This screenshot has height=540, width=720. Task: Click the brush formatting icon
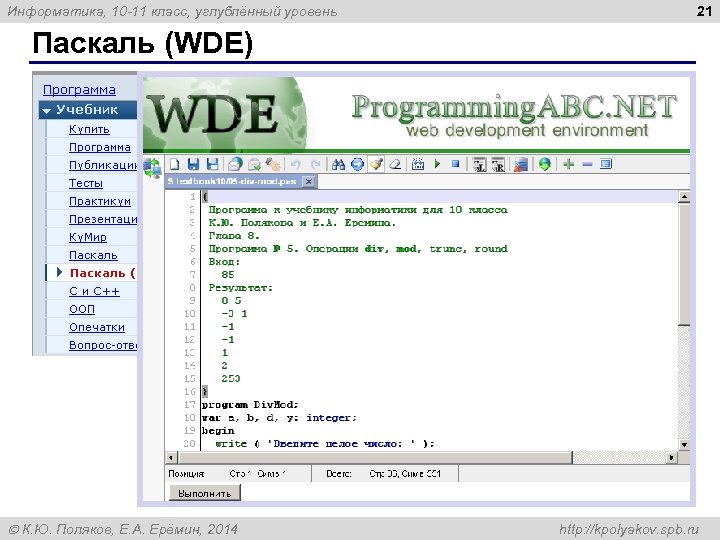[x=377, y=164]
